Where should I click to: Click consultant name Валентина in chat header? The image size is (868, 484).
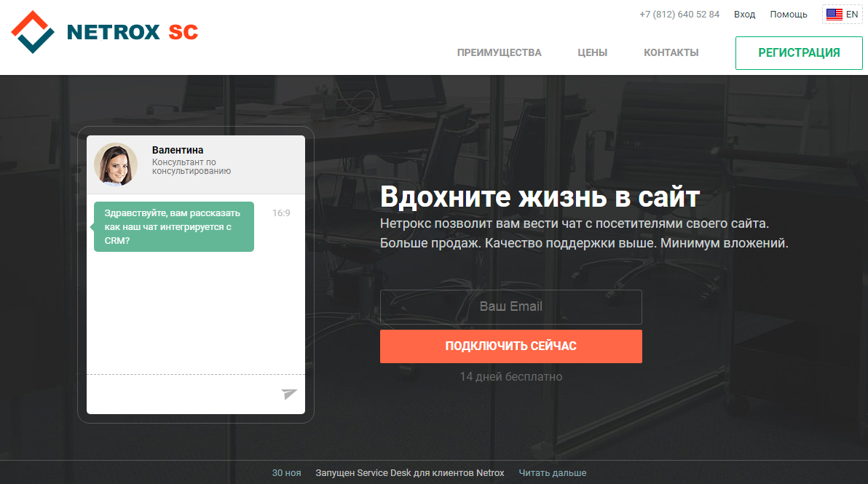point(178,150)
